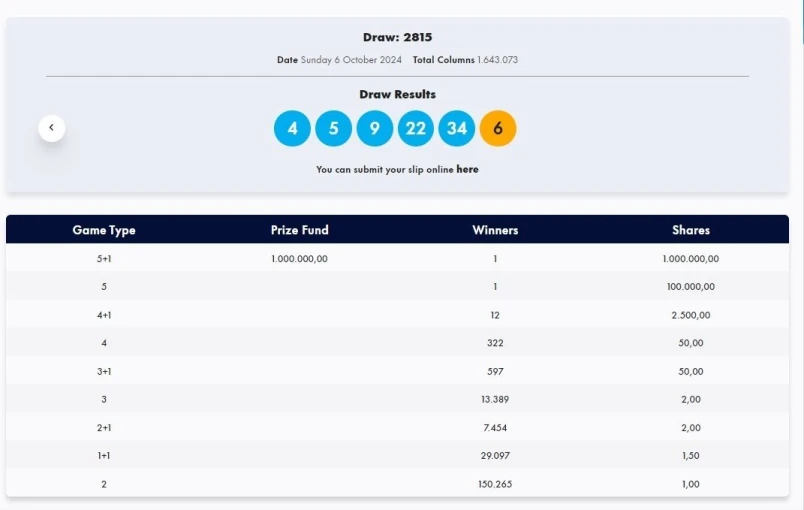Click the blue ball number 34
Image resolution: width=804 pixels, height=510 pixels.
[x=457, y=128]
